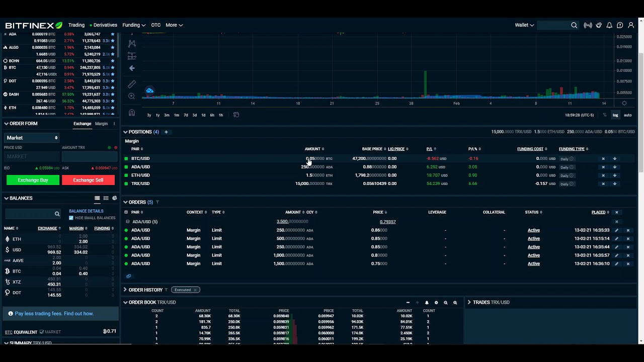Cancel all orders via header X
The image size is (644, 362).
click(x=616, y=212)
